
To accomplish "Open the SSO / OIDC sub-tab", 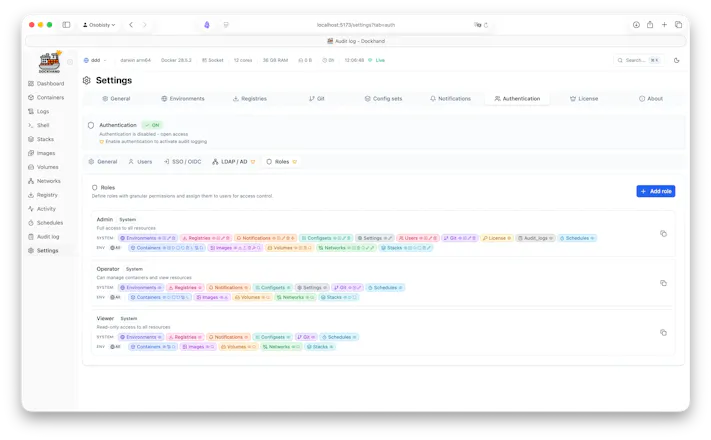I will [182, 162].
